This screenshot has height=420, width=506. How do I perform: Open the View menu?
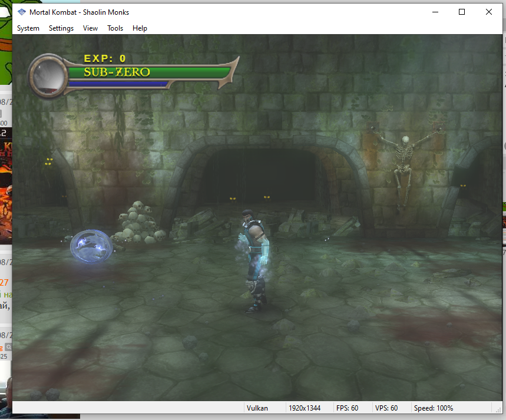(x=90, y=28)
